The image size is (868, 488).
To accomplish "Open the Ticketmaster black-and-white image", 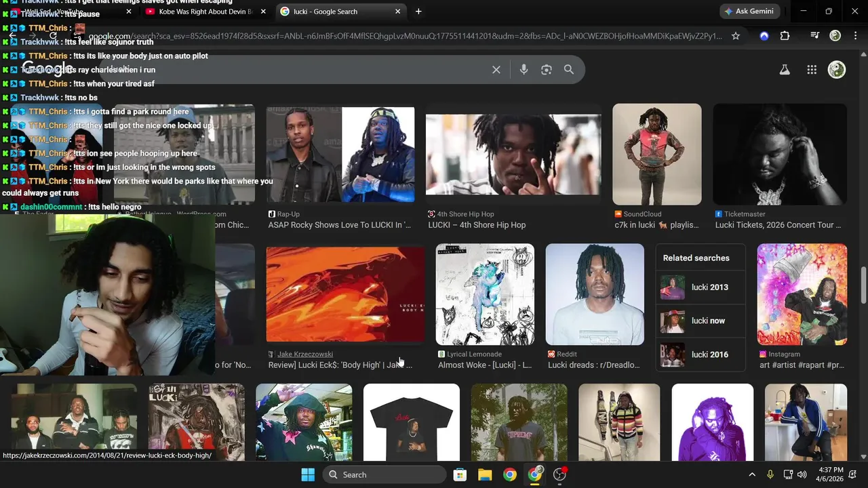I will coord(780,154).
